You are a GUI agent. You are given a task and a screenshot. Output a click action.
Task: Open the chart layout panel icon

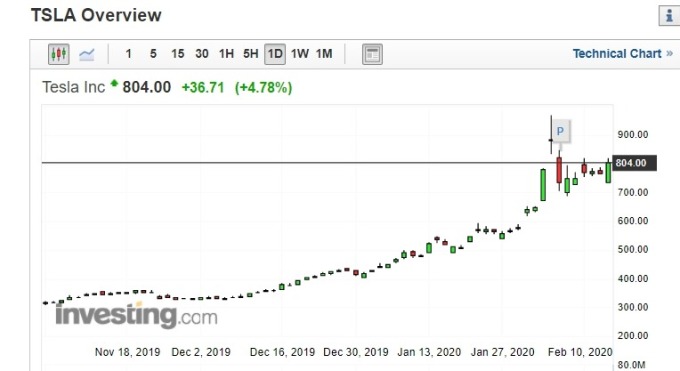coord(372,54)
